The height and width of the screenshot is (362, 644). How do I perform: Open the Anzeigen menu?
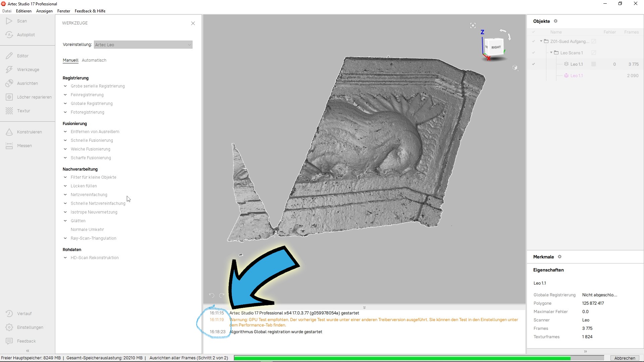[x=44, y=11]
